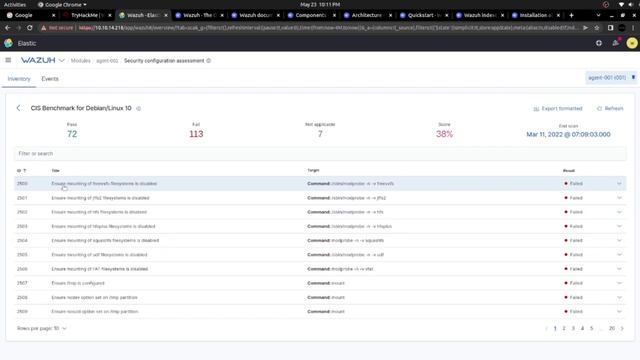The width and height of the screenshot is (640, 360).
Task: Click the Fail count 113
Action: [x=196, y=134]
